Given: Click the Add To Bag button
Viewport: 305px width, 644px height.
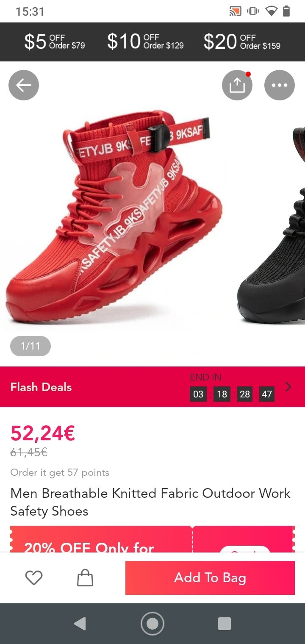Looking at the screenshot, I should tap(210, 577).
